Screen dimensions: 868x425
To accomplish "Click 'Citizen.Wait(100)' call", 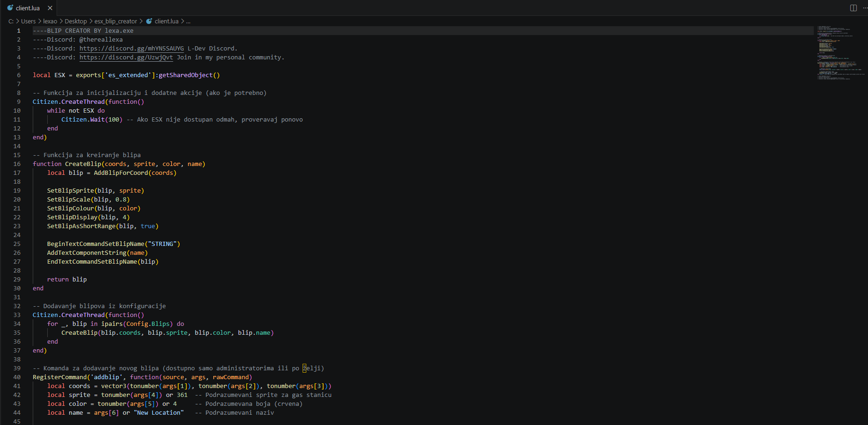I will pyautogui.click(x=92, y=120).
